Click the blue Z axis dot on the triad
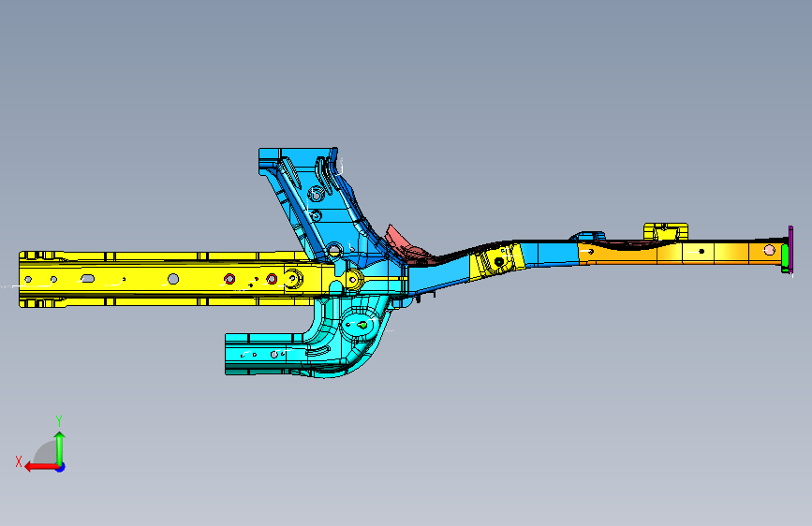 [x=61, y=467]
